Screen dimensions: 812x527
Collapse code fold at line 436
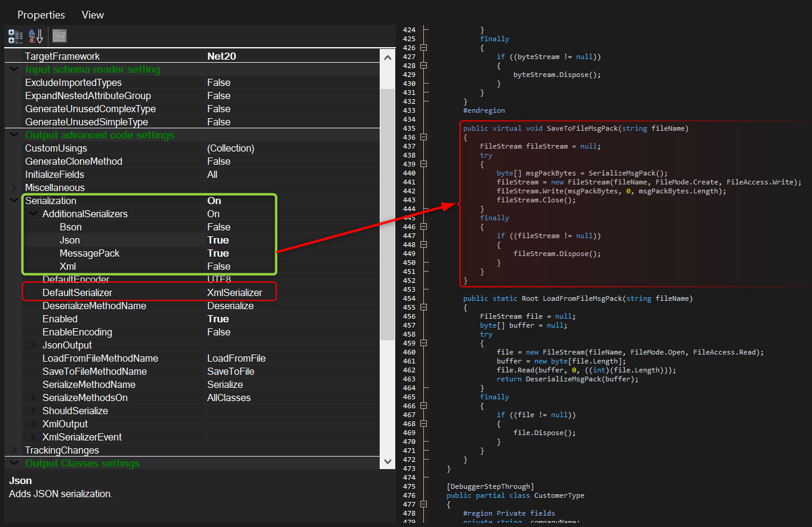click(x=425, y=137)
